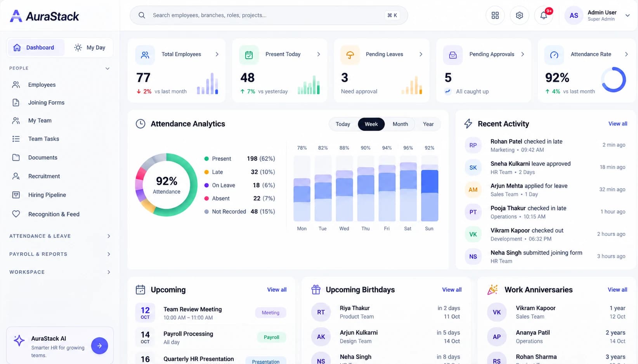Screen dimensions: 638x364
Task: Click the Upcoming calendar icon
Action: pyautogui.click(x=140, y=289)
